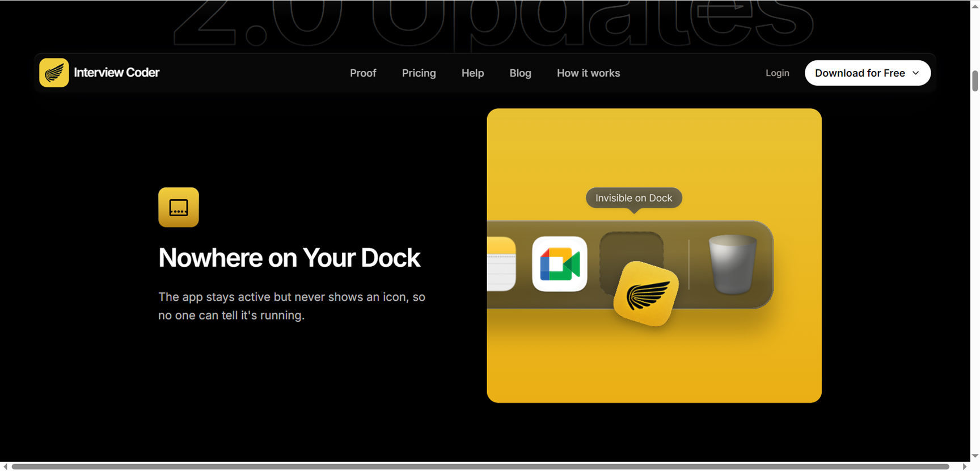Open the Interview Coder home link text
This screenshot has width=980, height=471.
tap(116, 73)
